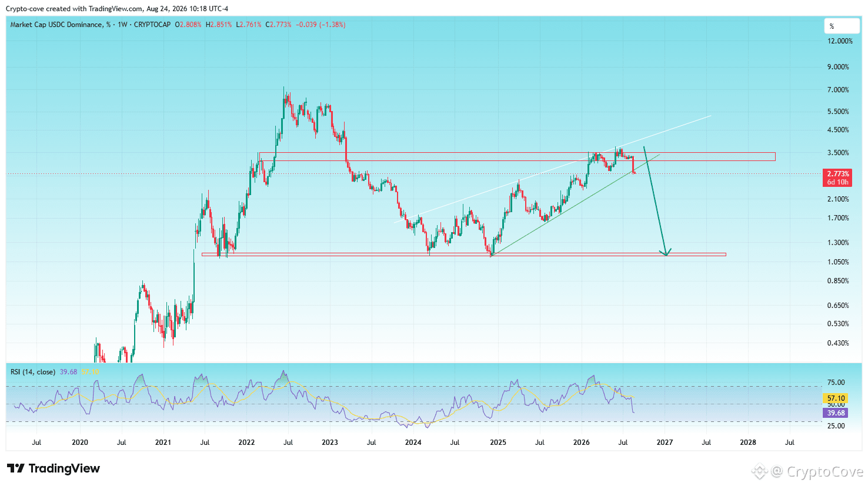Select the low value L2.761%
This screenshot has height=486, width=868.
[249, 25]
